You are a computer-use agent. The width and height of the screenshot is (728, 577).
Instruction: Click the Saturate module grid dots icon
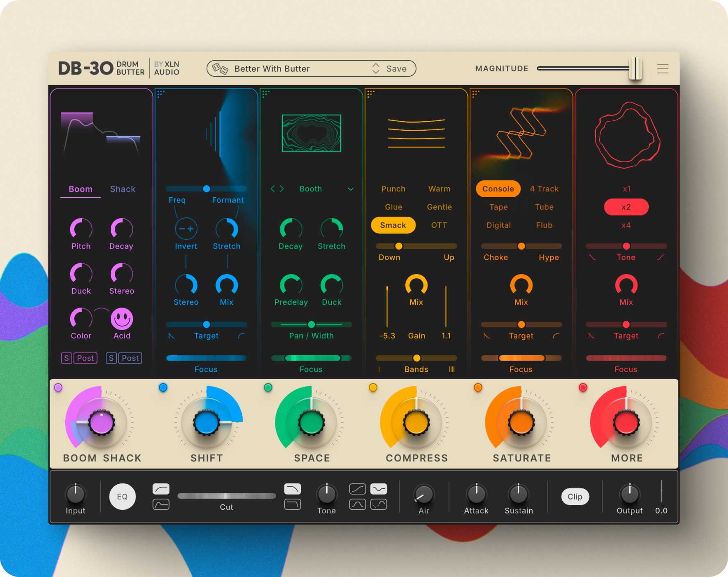[475, 93]
